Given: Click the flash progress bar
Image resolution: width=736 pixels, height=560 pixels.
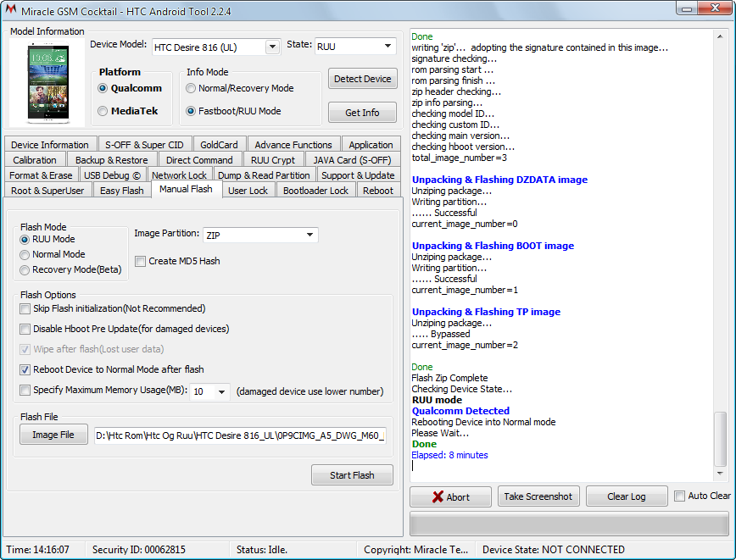Looking at the screenshot, I should pos(569,524).
